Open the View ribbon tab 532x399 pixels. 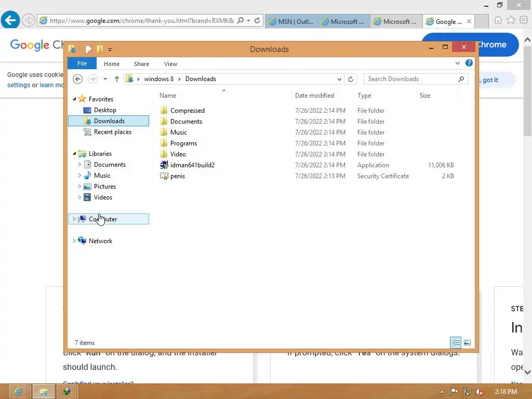coord(170,64)
